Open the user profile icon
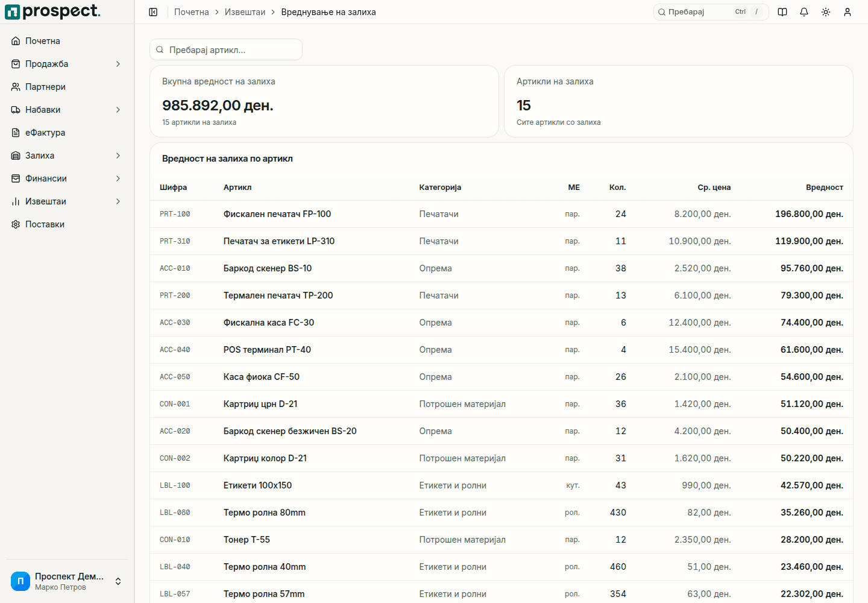 coord(848,12)
